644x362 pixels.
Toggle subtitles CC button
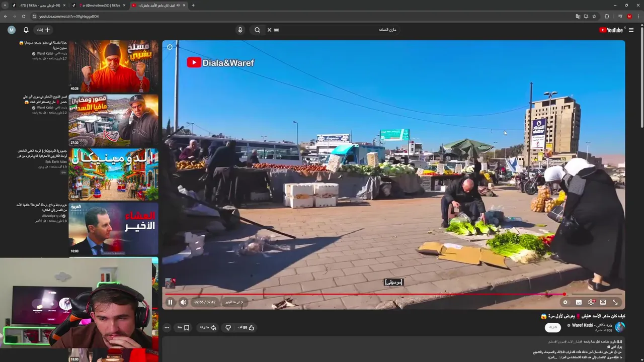[x=579, y=302]
